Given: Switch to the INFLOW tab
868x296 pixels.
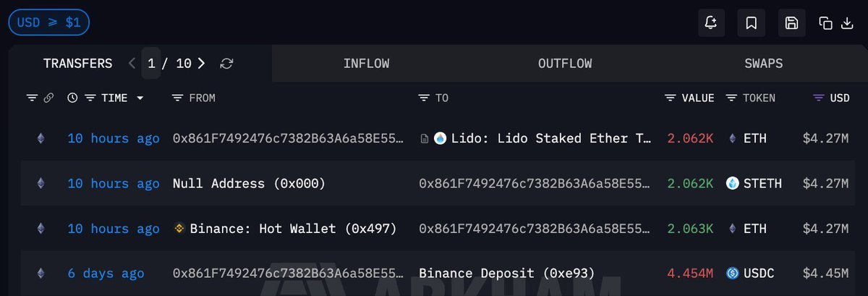Looking at the screenshot, I should pyautogui.click(x=366, y=64).
